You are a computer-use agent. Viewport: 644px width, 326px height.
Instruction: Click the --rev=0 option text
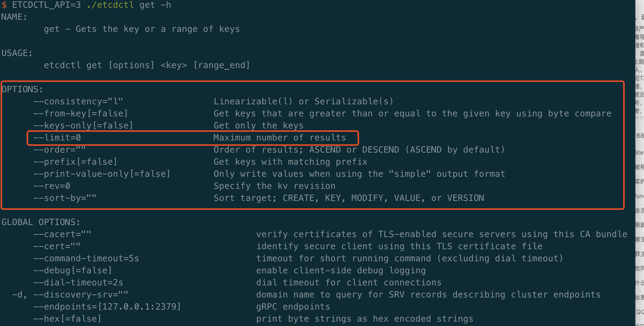(x=52, y=186)
